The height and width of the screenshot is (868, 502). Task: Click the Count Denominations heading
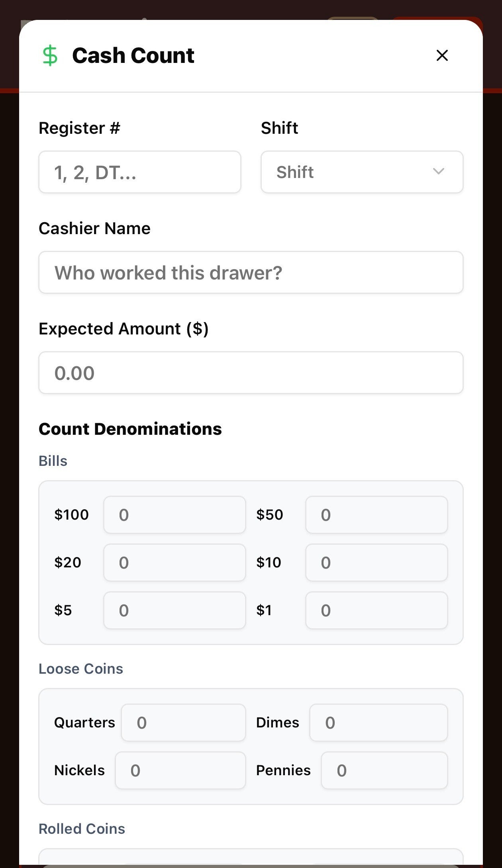(x=130, y=429)
